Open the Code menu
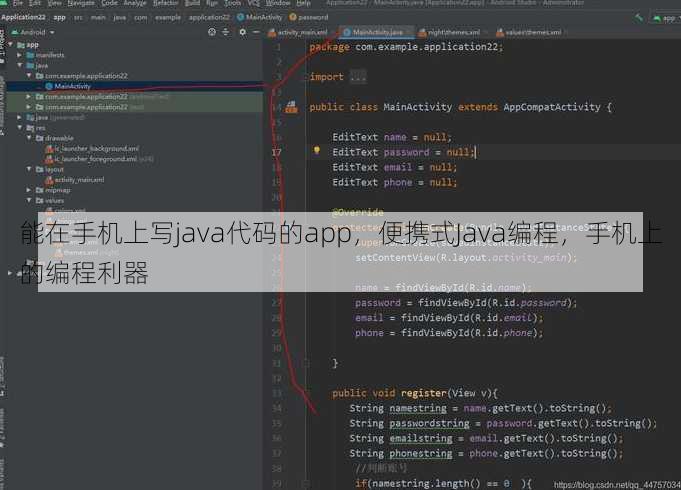681x490 pixels. 109,3
